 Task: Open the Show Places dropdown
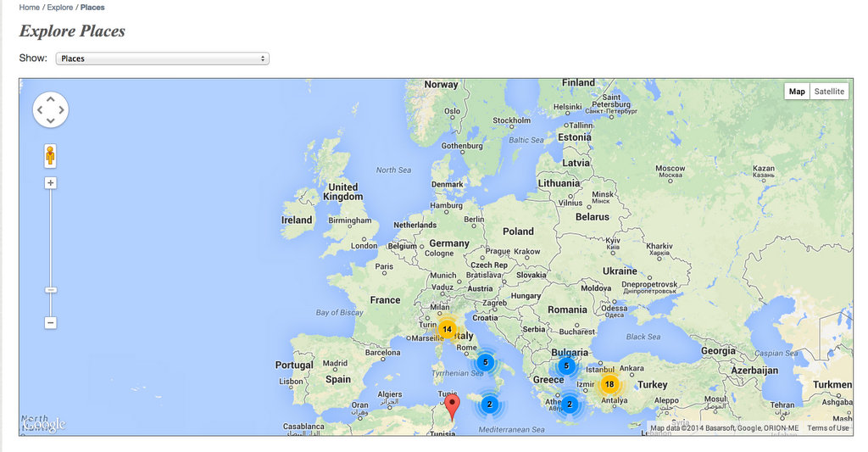pos(162,59)
